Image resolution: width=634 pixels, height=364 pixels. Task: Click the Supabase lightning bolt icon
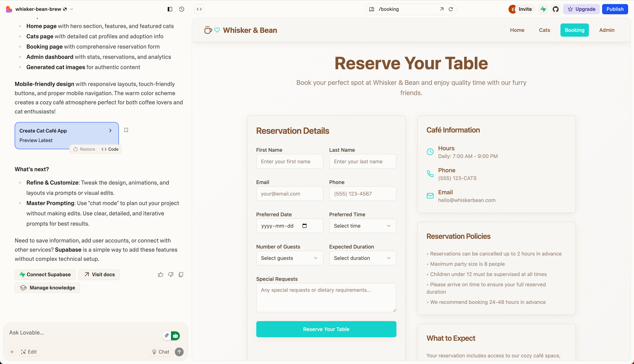point(543,9)
